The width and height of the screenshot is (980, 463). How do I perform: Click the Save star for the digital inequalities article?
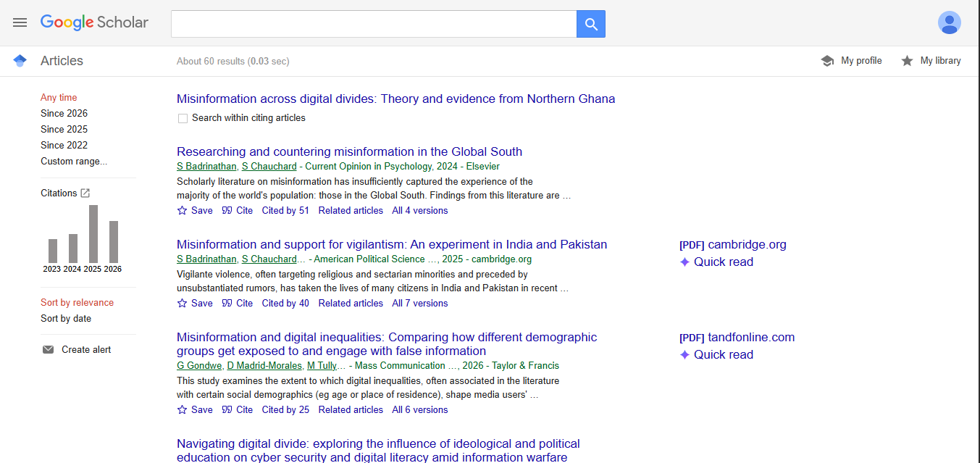(183, 409)
